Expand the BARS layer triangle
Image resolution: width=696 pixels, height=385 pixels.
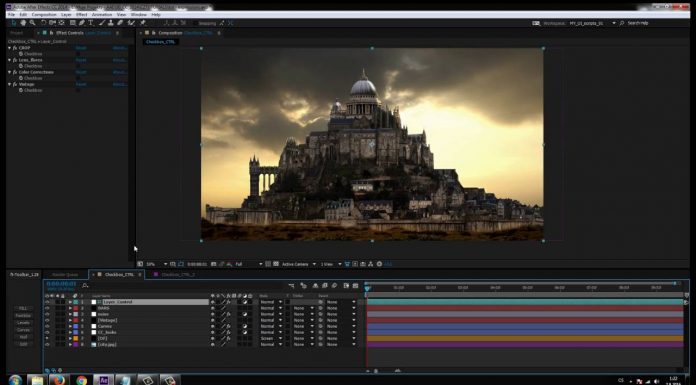[70, 308]
